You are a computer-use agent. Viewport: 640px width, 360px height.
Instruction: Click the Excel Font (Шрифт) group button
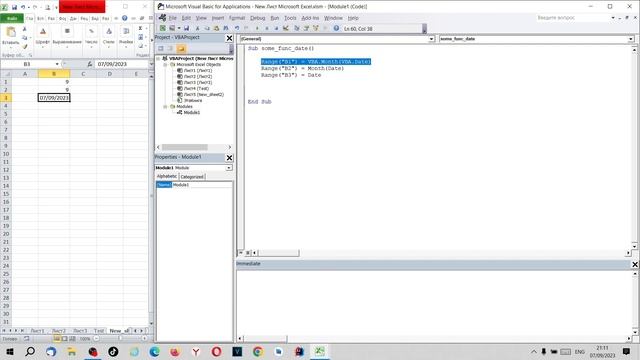tap(42, 36)
